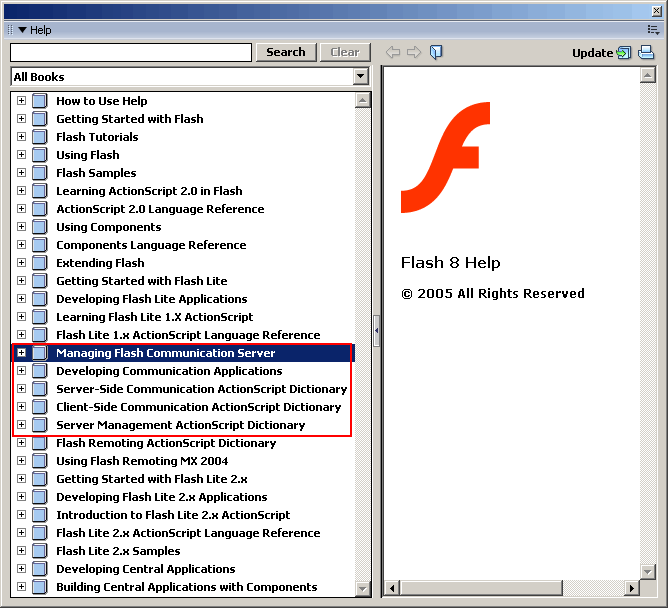The width and height of the screenshot is (668, 608).
Task: Click the horizontal scrollbar thumb in content pane
Action: click(481, 588)
